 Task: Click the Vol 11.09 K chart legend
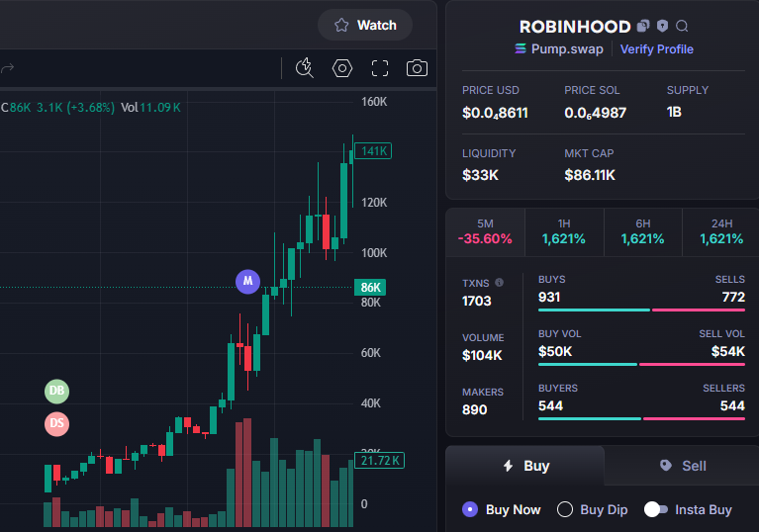click(x=150, y=108)
